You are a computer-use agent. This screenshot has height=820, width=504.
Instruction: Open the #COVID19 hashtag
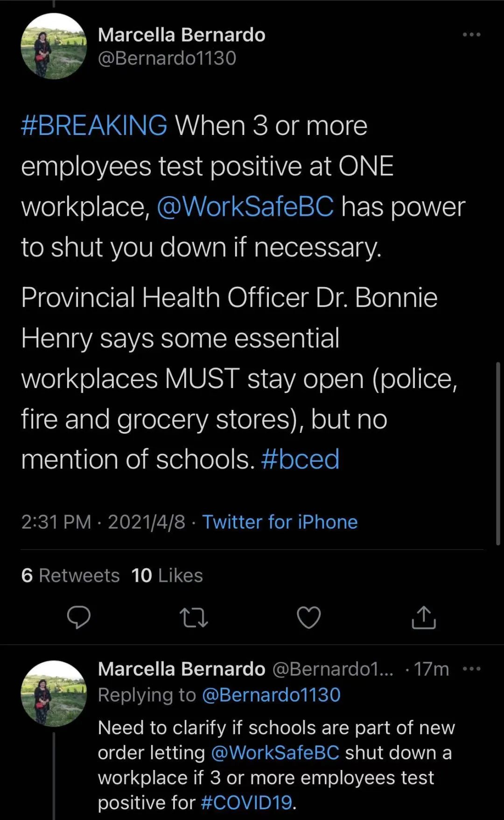246,802
